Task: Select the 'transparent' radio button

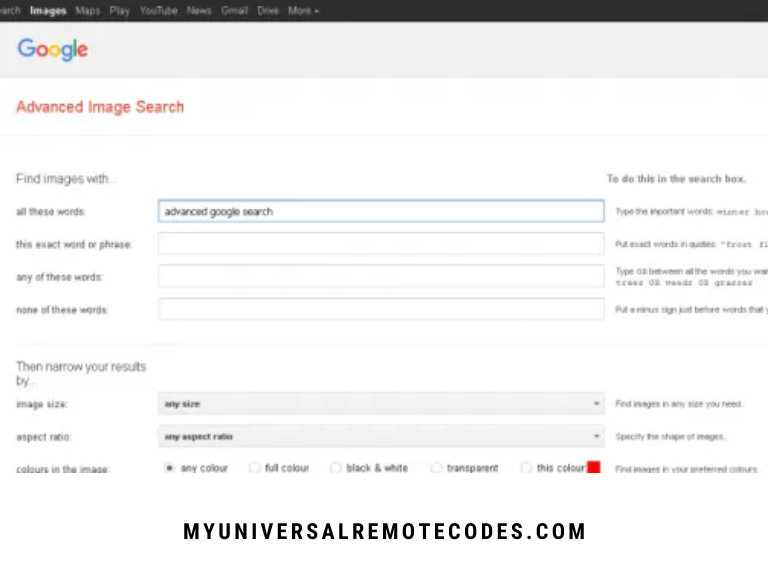Action: pos(435,468)
